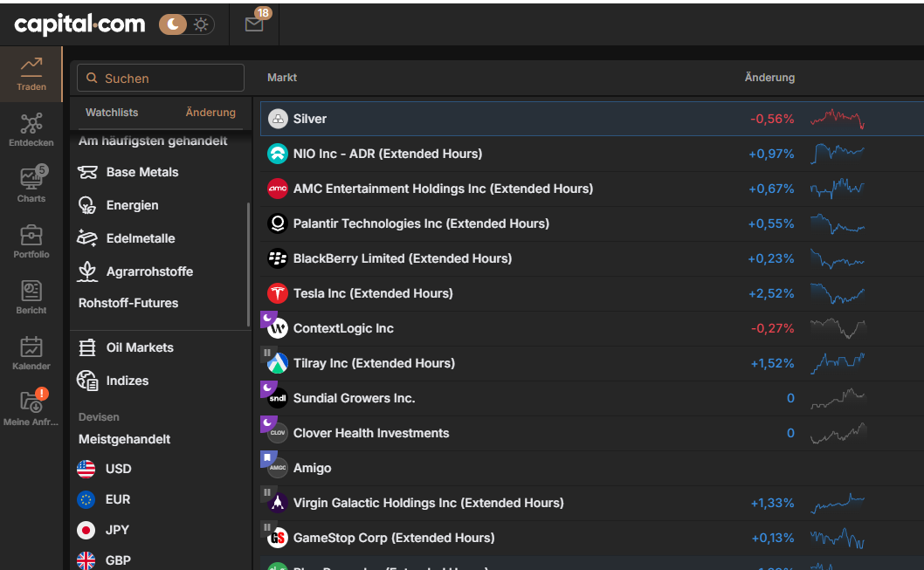
Task: Open BlackBerry Limited row
Action: [592, 258]
